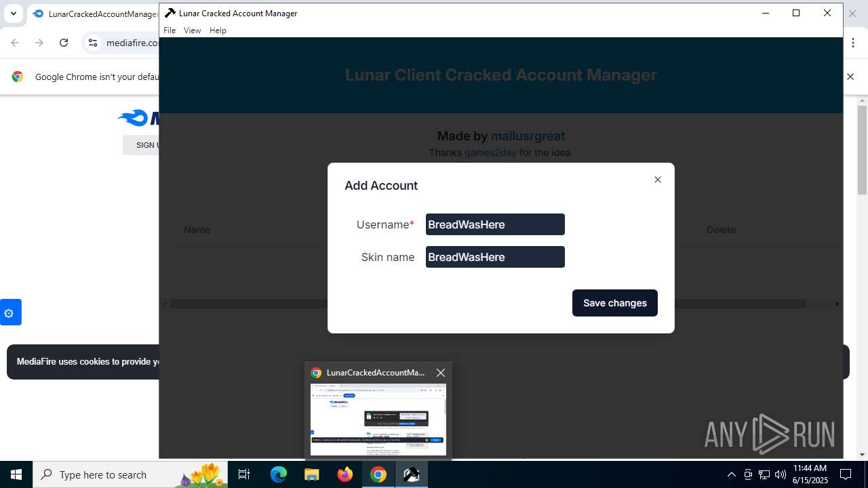Screen dimensions: 868x488
Task: Click the taskbar clock showing 11:44 AM
Action: 810,474
